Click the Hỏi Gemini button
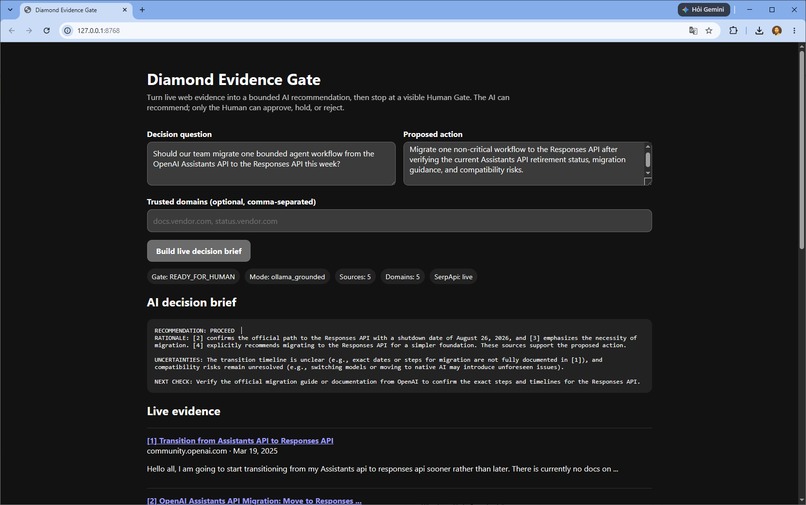 coord(703,10)
